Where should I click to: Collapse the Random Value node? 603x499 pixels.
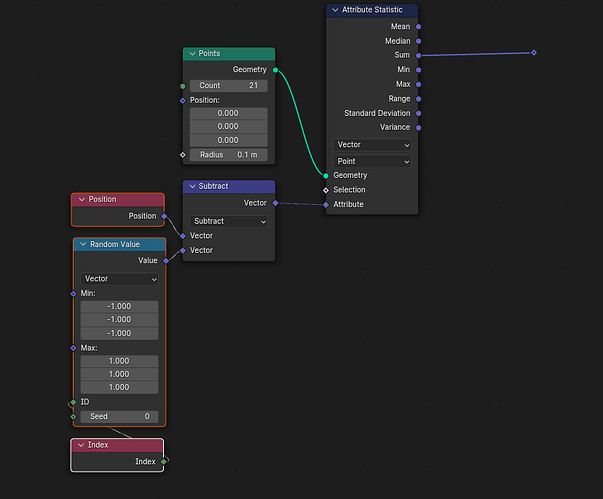coord(83,245)
